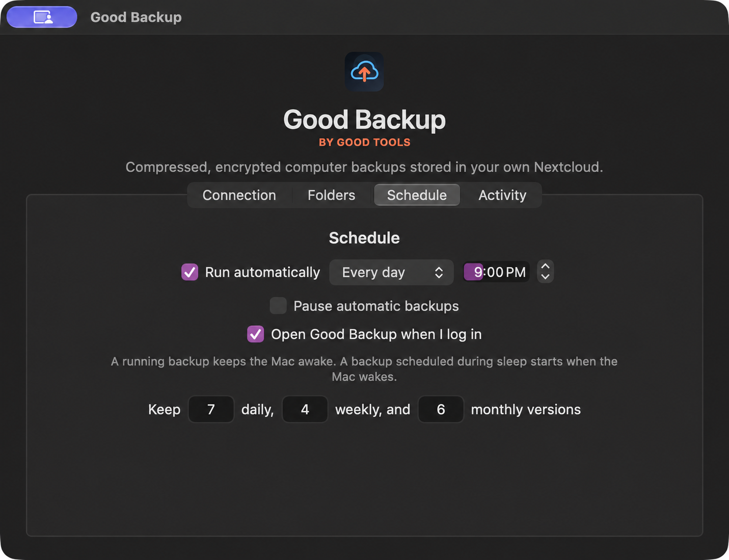Click the 'Keep' label before the daily field
The image size is (729, 560).
(164, 409)
